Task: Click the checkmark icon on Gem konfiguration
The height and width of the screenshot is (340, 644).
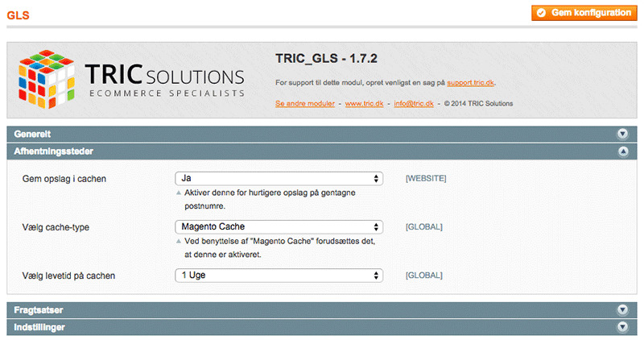Action: (541, 13)
